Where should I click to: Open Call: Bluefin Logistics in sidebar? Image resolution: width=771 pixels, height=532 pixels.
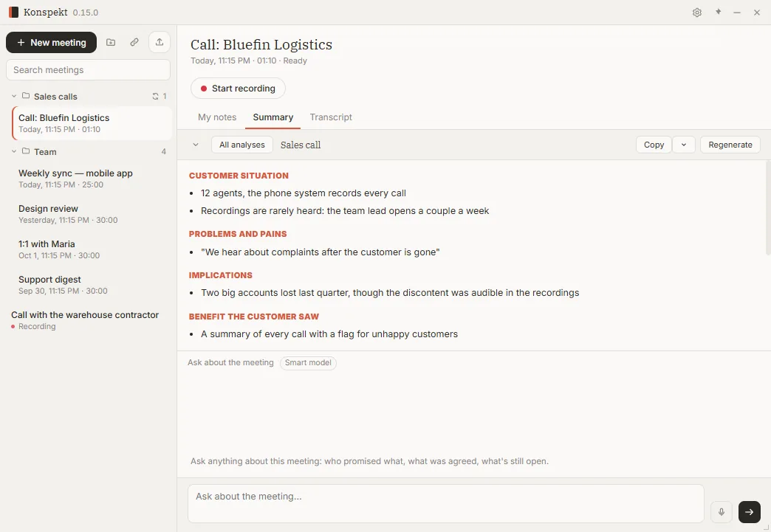pyautogui.click(x=92, y=123)
